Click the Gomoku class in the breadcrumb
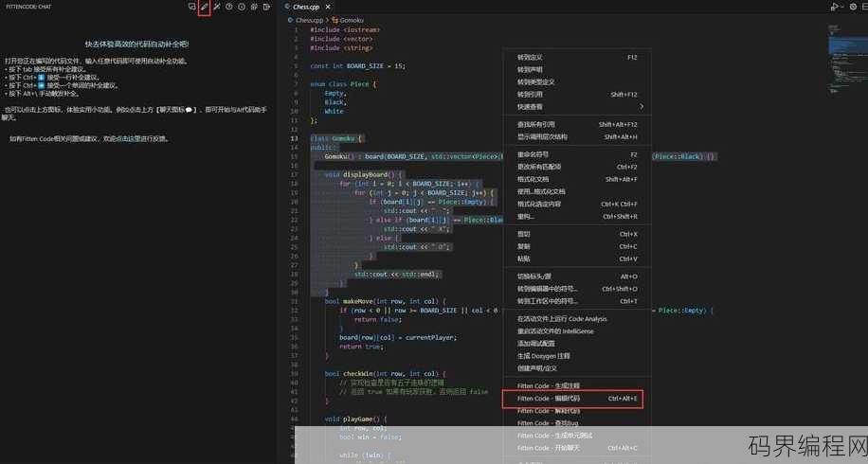The image size is (868, 464). pos(351,20)
